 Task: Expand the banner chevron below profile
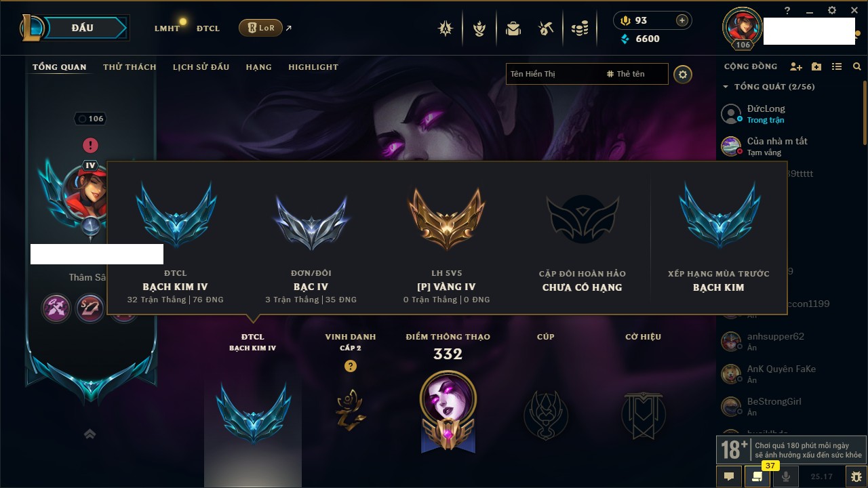click(x=90, y=434)
